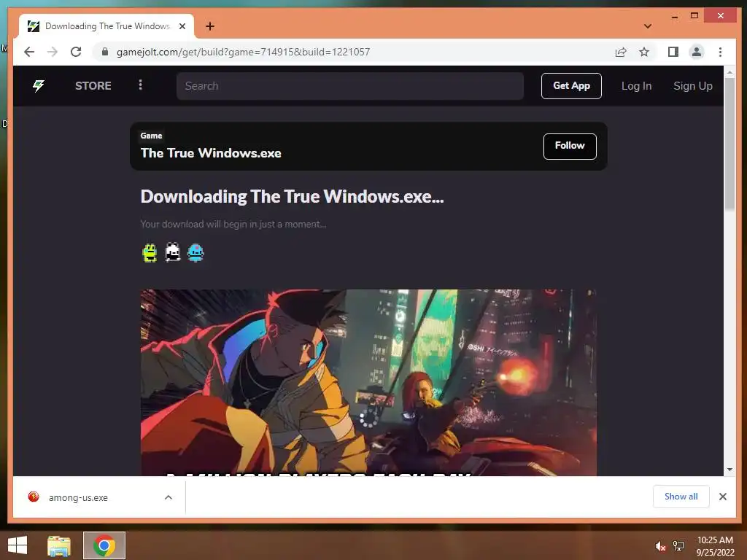Image resolution: width=747 pixels, height=560 pixels.
Task: Click the cyberpunk advertisement image
Action: [368, 382]
